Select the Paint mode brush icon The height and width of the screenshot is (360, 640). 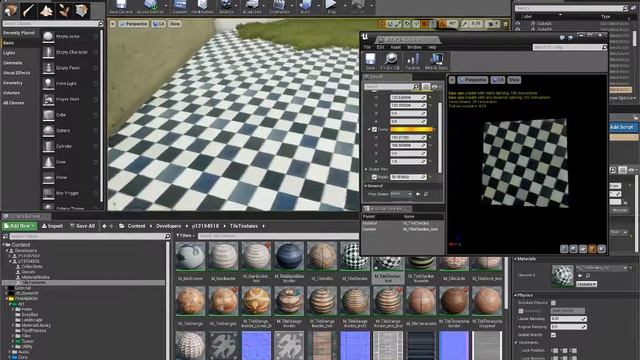point(29,10)
